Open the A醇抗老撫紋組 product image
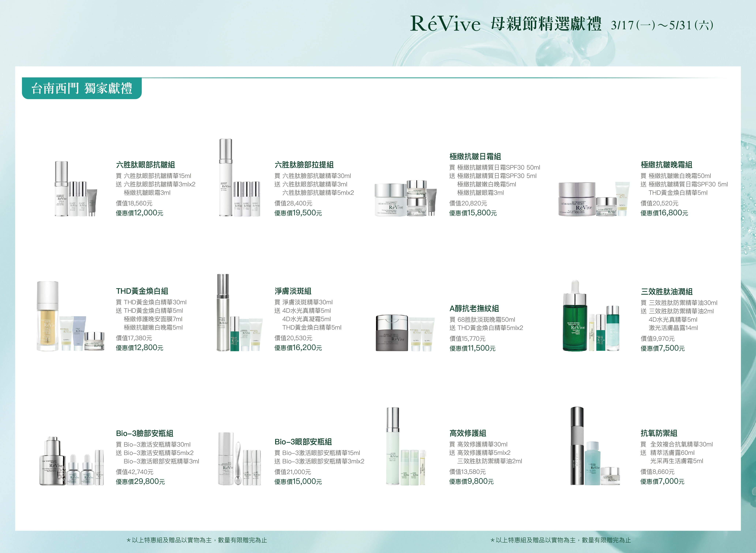This screenshot has width=756, height=553. 405,333
